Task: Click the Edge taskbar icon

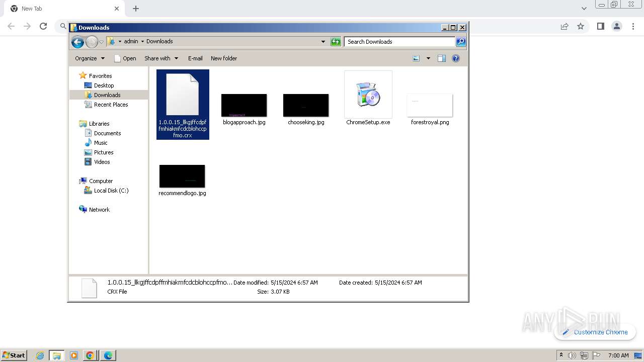Action: point(108,355)
